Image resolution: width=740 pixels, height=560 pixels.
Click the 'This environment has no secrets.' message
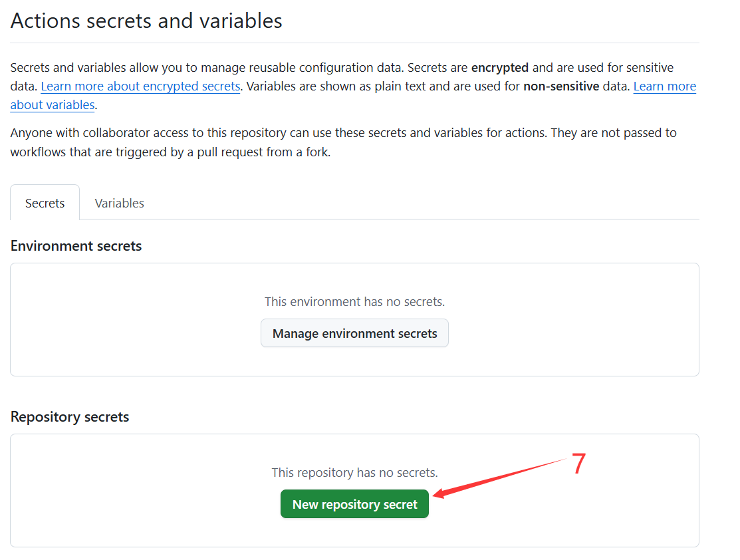(354, 301)
